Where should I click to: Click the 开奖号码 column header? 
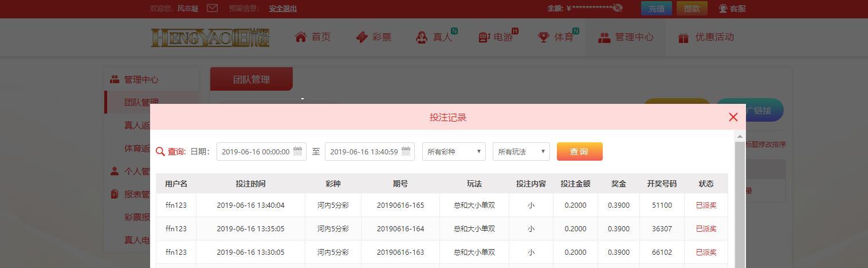click(x=662, y=184)
